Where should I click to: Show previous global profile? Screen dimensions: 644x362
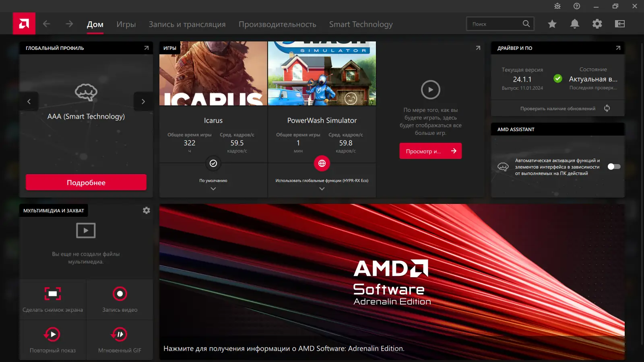29,101
